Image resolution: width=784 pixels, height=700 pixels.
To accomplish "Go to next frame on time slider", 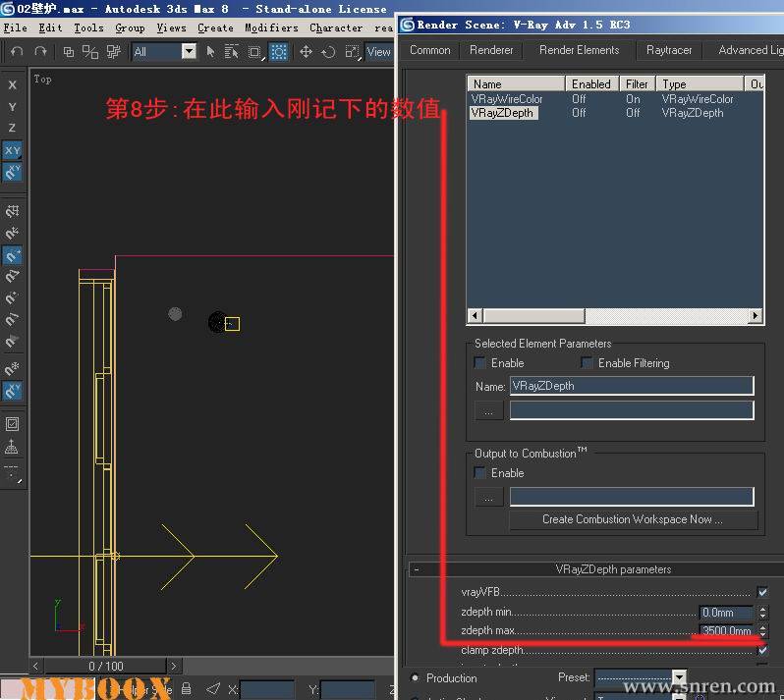I will click(174, 666).
